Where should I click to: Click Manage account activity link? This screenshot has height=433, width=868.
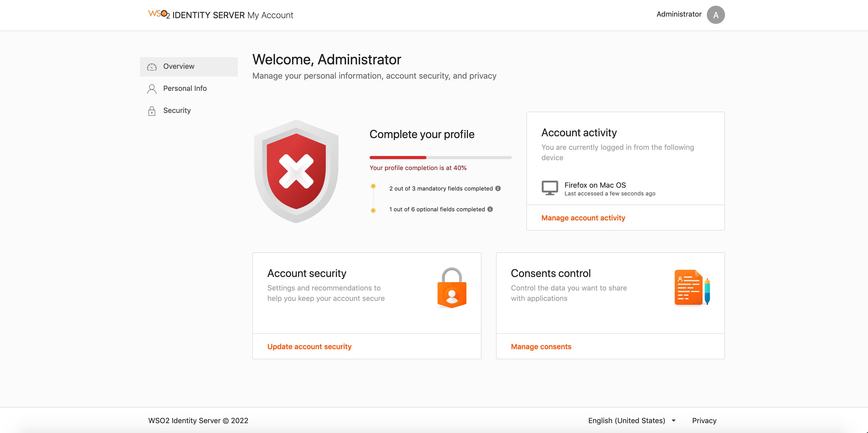pos(583,218)
